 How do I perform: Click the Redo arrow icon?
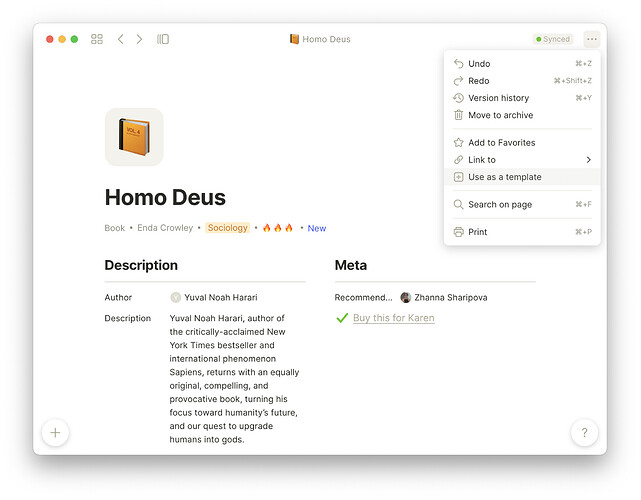(458, 81)
